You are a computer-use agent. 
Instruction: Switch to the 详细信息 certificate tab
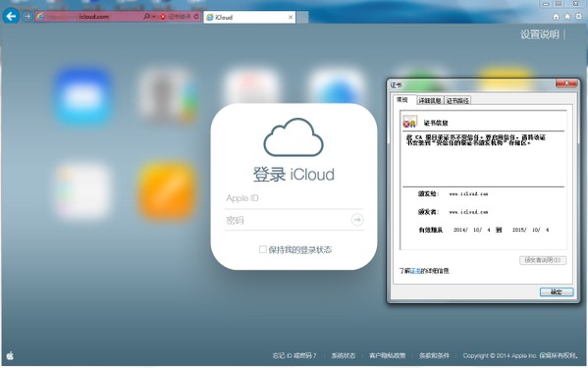click(430, 100)
